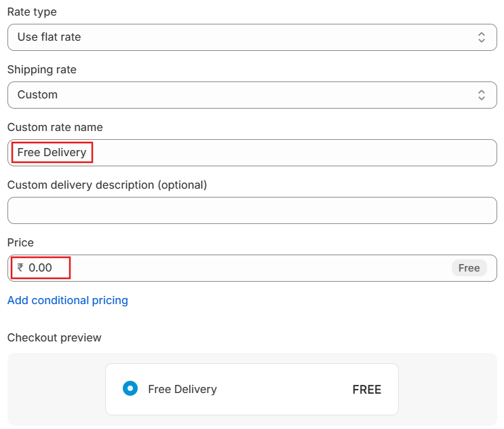Viewport: 504px width, 429px height.
Task: Click the rupee currency symbol in Price
Action: (20, 267)
